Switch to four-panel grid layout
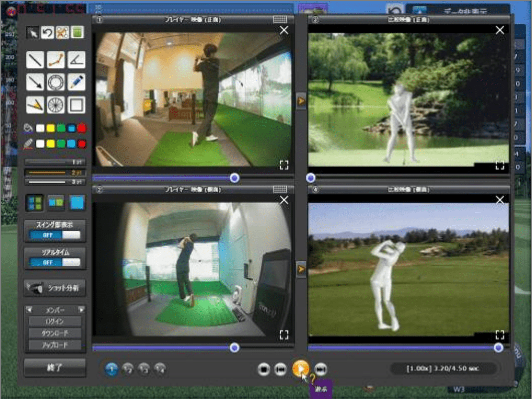532x399 pixels. click(35, 202)
